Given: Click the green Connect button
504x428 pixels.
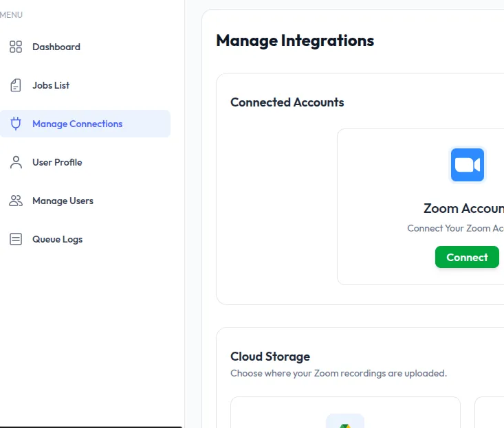Looking at the screenshot, I should pos(467,257).
